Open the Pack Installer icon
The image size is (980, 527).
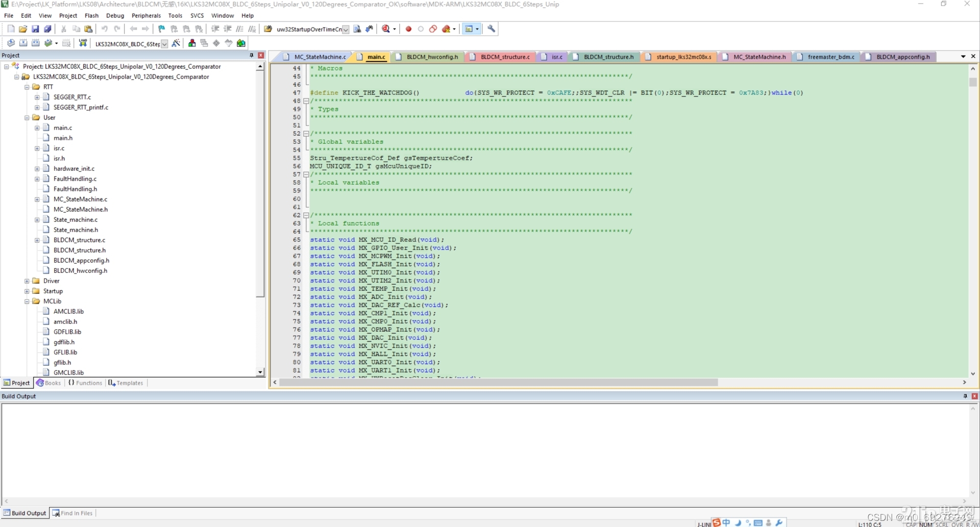click(241, 43)
